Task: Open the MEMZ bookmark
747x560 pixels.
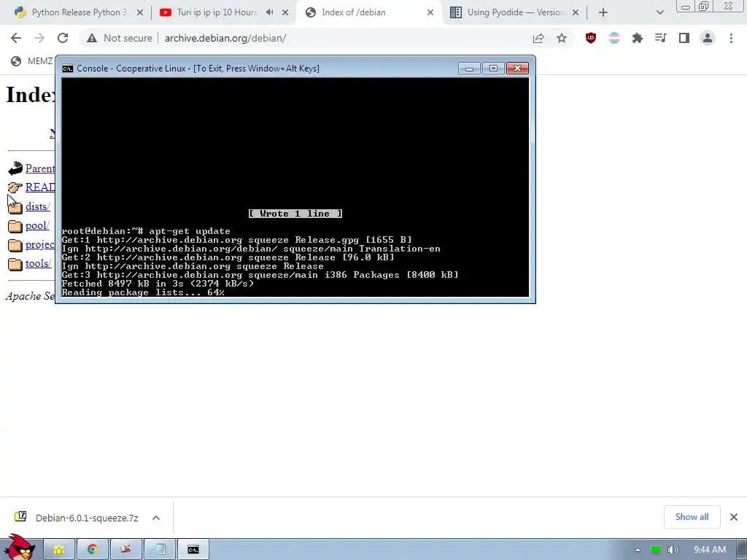Action: click(31, 61)
